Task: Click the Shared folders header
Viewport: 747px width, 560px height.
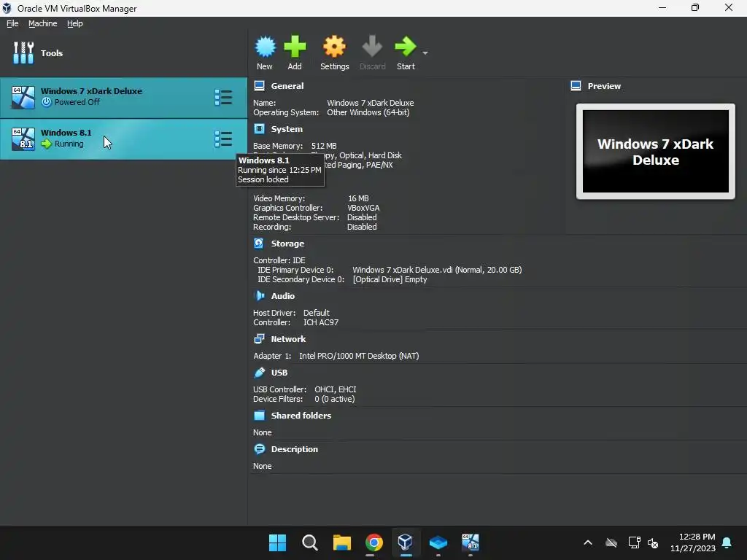Action: coord(301,415)
